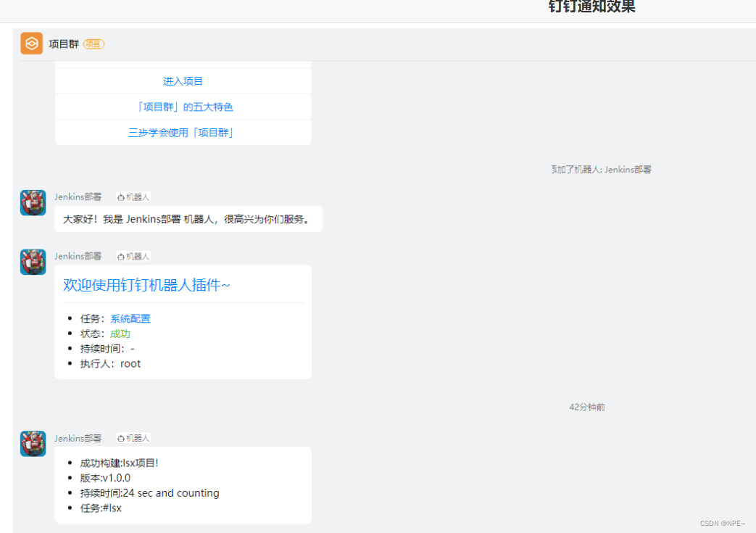Viewport: 756px width, 533px height.
Task: Click 机器人 tag above plugin welcome card
Action: (x=133, y=256)
